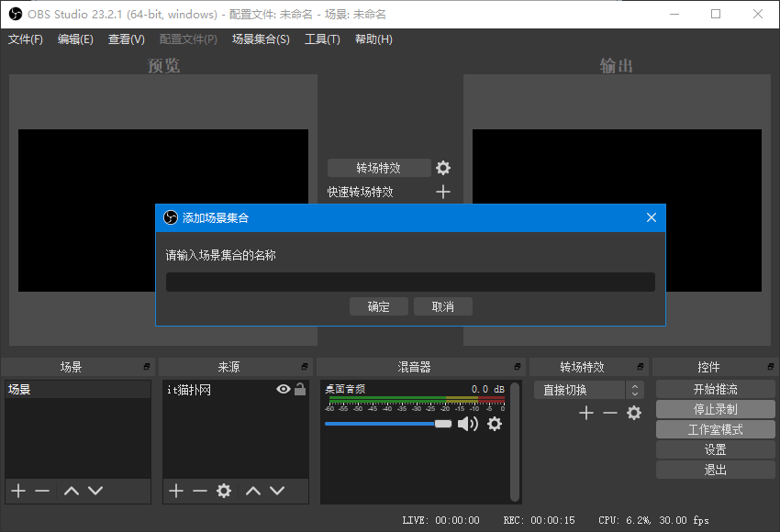This screenshot has width=780, height=532.
Task: Open 编辑(E) menu
Action: coord(75,39)
